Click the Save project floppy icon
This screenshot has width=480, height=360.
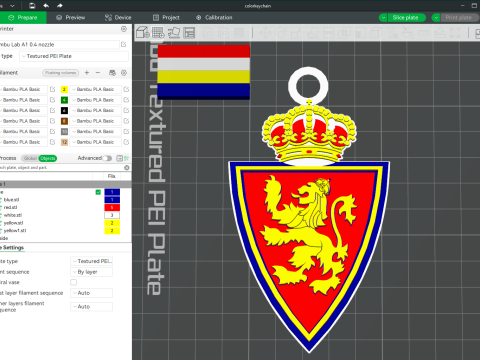tap(32, 6)
